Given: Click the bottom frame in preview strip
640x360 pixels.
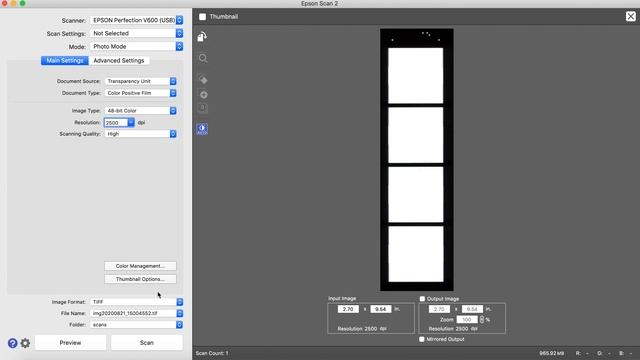Looking at the screenshot, I should 416,254.
